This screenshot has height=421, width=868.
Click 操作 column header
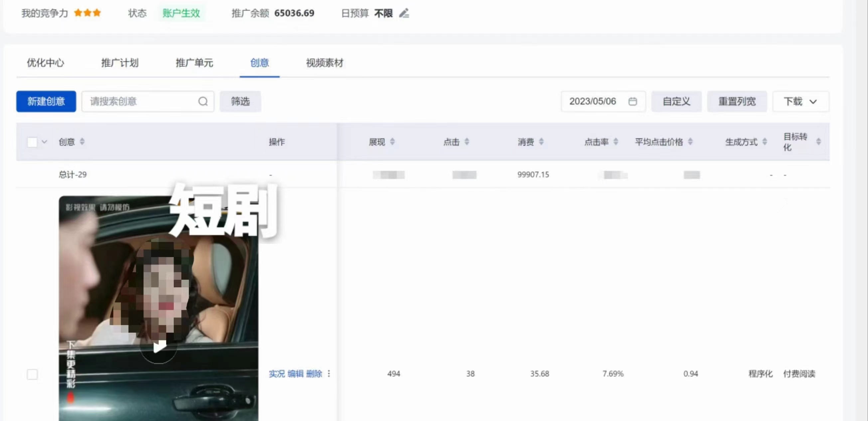(277, 142)
